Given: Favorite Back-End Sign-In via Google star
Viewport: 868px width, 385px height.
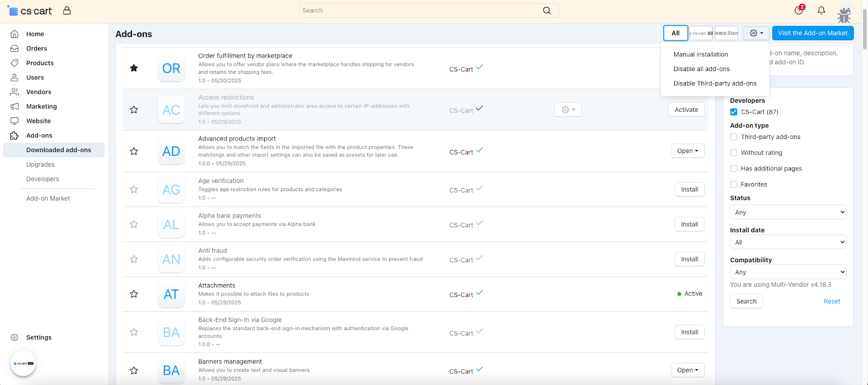Looking at the screenshot, I should point(134,332).
